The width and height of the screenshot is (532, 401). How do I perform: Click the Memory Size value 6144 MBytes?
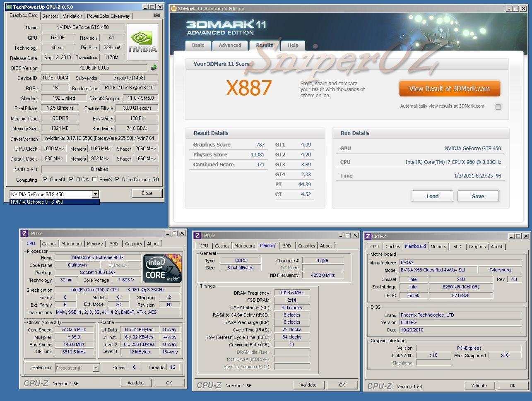[x=240, y=268]
